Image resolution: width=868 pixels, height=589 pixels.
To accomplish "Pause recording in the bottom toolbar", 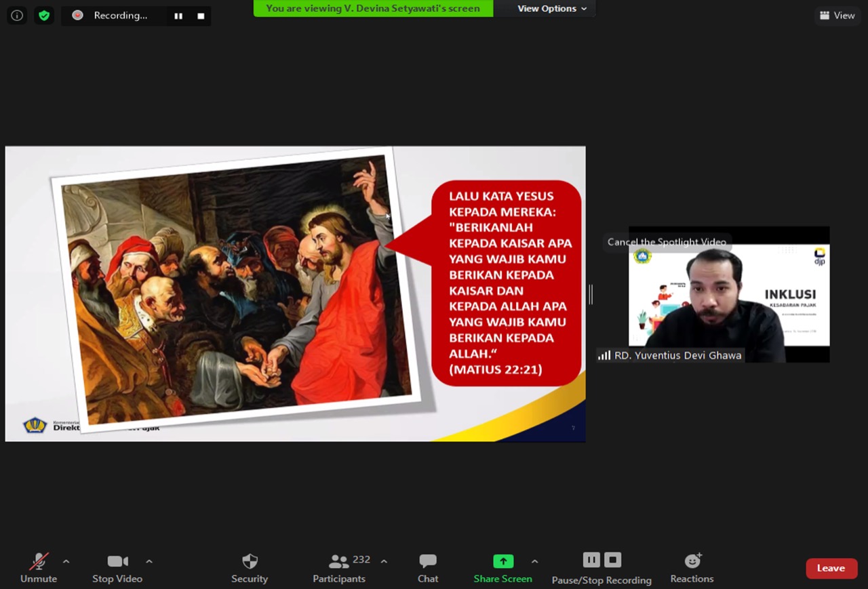I will [x=591, y=560].
